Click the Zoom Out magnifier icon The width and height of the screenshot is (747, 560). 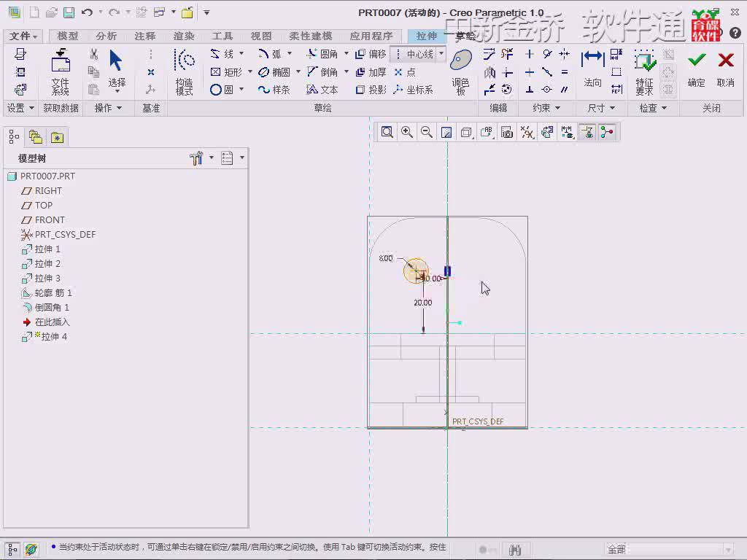(427, 132)
